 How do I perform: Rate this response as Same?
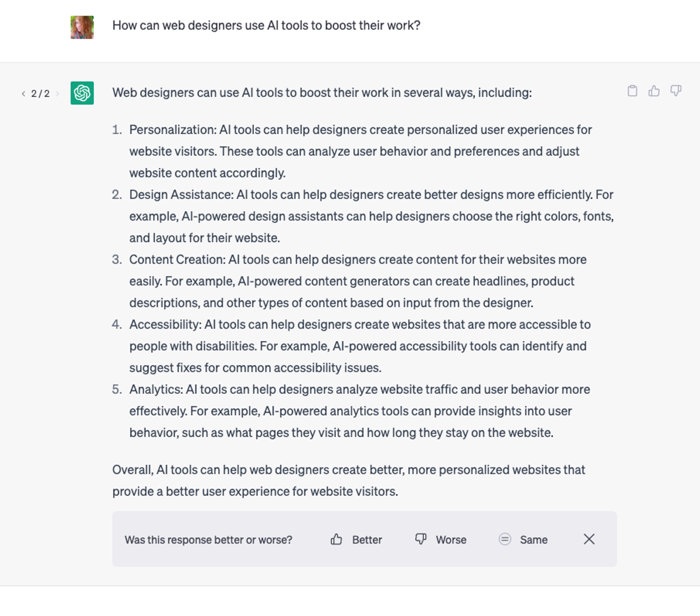(x=523, y=540)
